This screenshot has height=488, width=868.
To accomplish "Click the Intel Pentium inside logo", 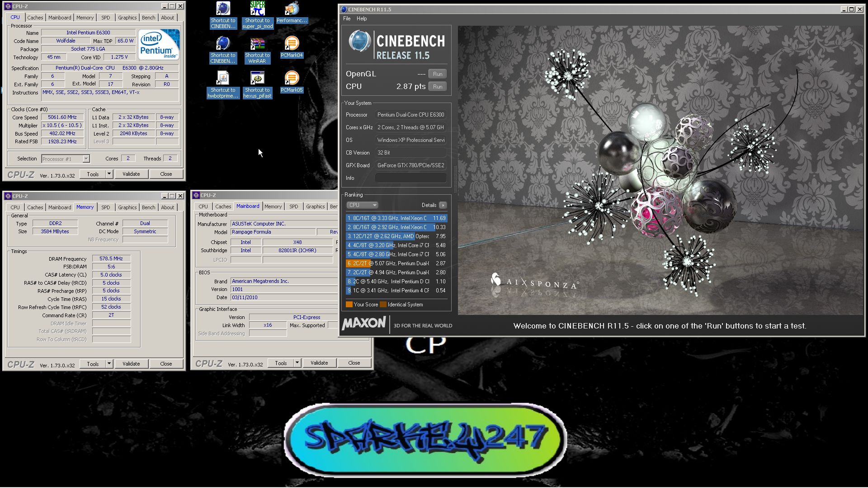I will 159,44.
